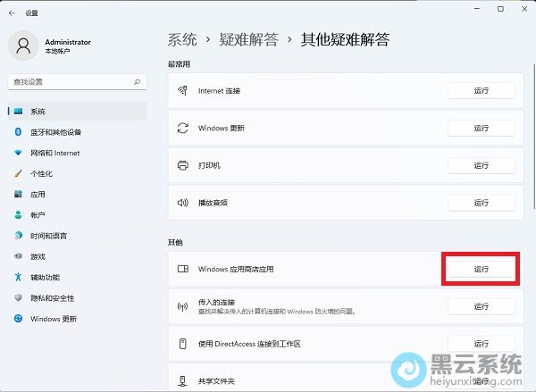Click the back arrow in Settings header
This screenshot has height=392, width=536.
[11, 13]
